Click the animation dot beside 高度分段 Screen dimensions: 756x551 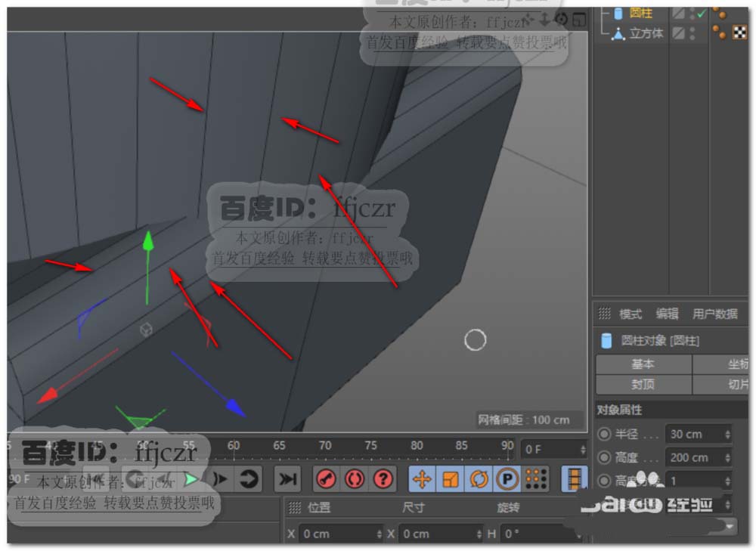[x=604, y=480]
